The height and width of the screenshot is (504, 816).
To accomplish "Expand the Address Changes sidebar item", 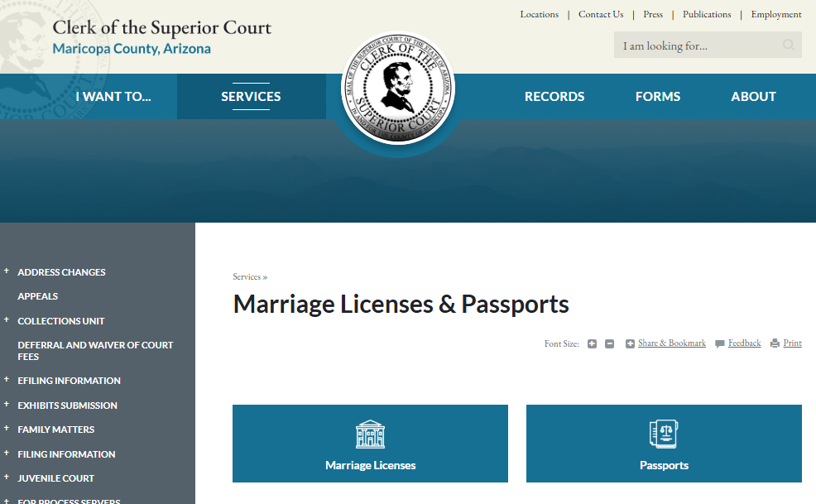I will click(x=7, y=271).
